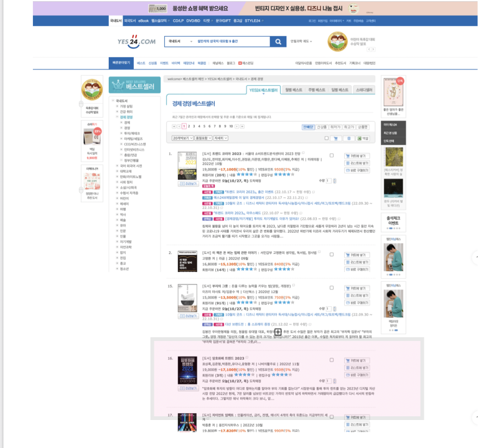The image size is (481, 448).
Task: Add 트렌드 코리아 2023 to list
Action: (357, 163)
